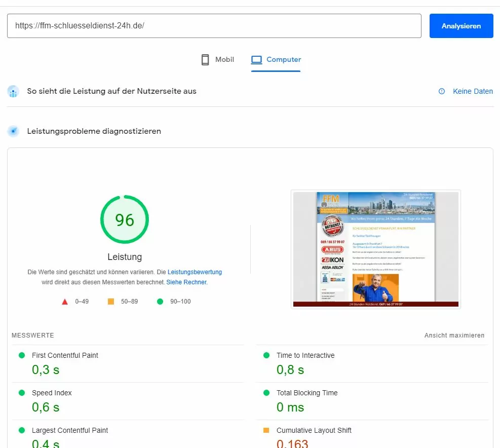Click the green circle 90–100 legend icon
500x448 pixels.
tap(160, 302)
